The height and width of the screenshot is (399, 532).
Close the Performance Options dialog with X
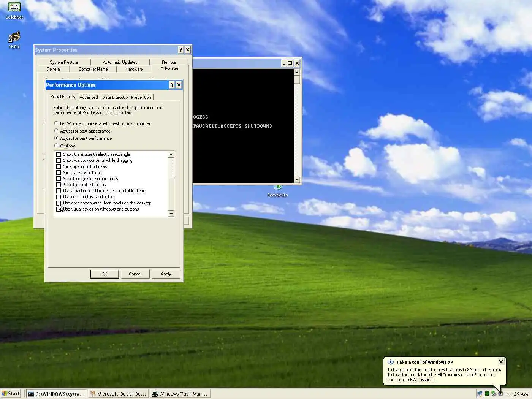tap(179, 85)
